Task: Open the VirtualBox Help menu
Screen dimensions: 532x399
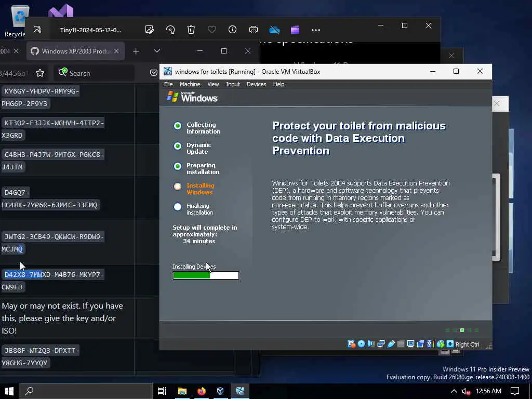Action: (x=278, y=84)
